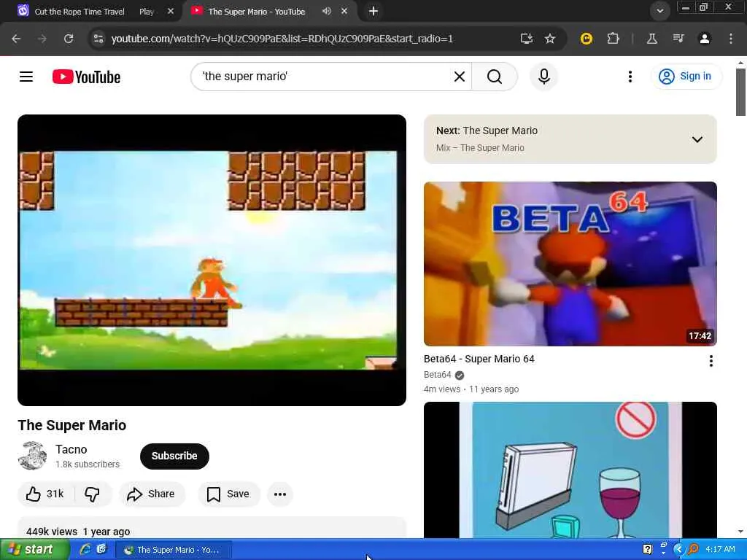Screen dimensions: 747x560
Task: Open the Windows start menu
Action: coord(34,550)
